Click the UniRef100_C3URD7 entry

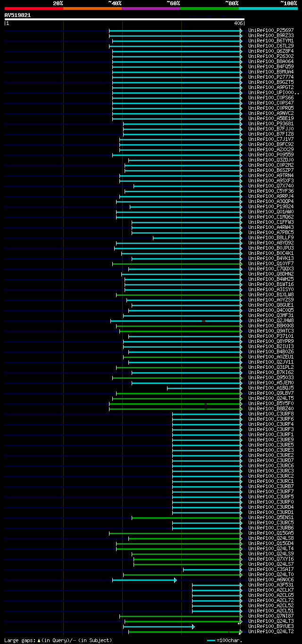coord(271,461)
